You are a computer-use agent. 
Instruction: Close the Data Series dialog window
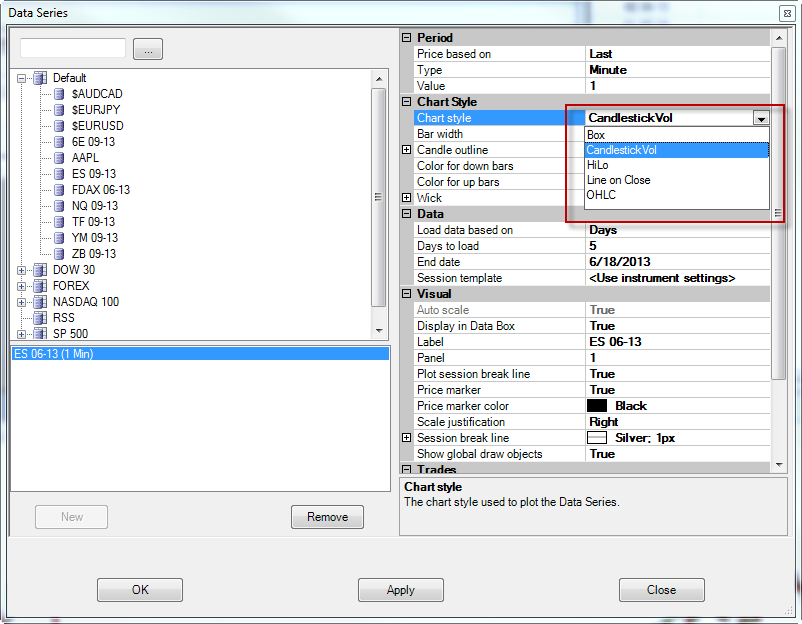point(787,14)
